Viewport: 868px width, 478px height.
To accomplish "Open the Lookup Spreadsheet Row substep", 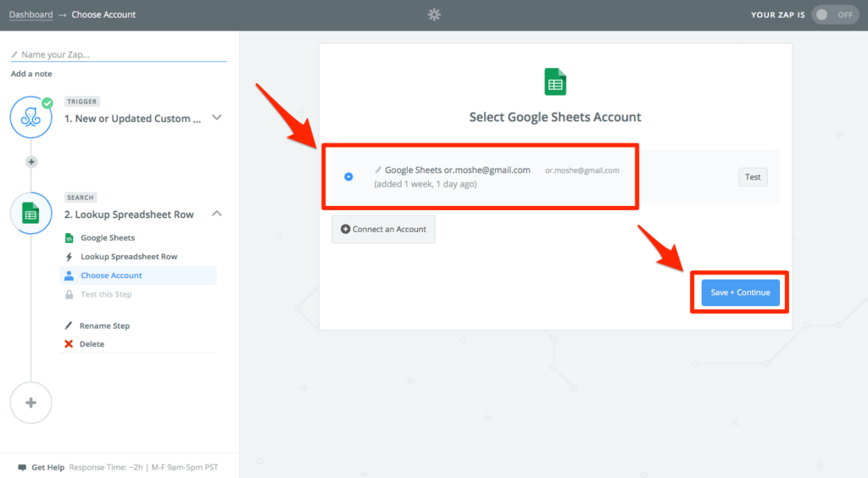I will (x=129, y=257).
